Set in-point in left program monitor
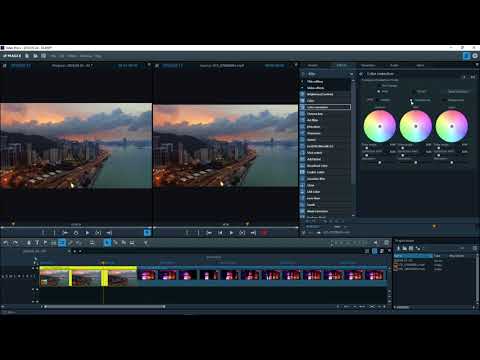The image size is (480, 360). 43,233
